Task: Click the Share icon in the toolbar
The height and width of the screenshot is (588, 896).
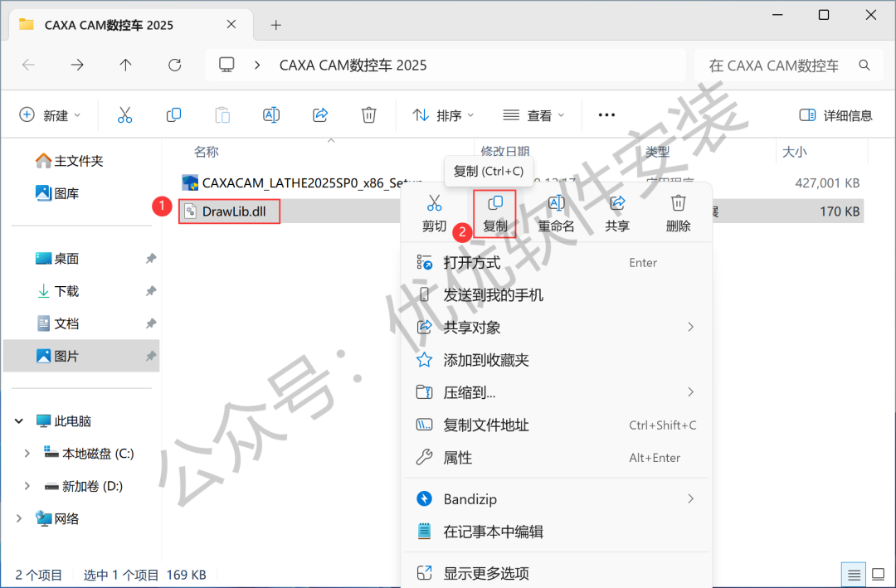Action: point(320,114)
